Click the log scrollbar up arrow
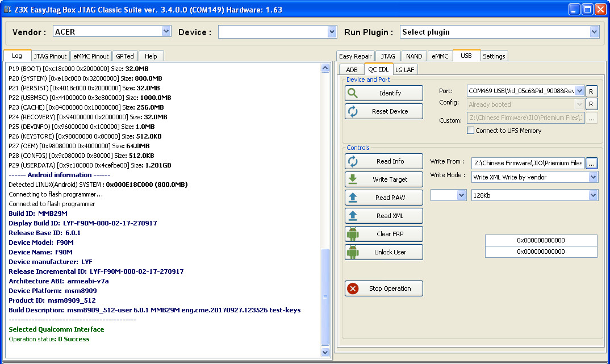610x364 pixels. (x=325, y=68)
